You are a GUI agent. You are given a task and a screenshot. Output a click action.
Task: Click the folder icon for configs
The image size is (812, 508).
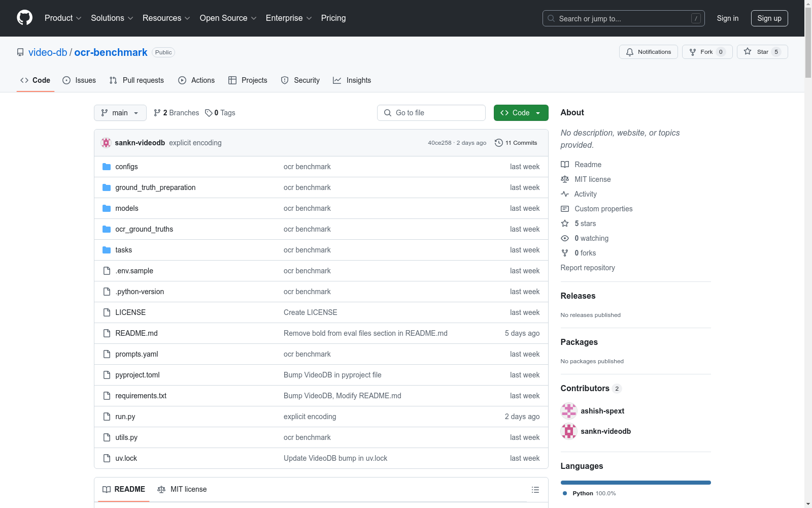coord(107,167)
